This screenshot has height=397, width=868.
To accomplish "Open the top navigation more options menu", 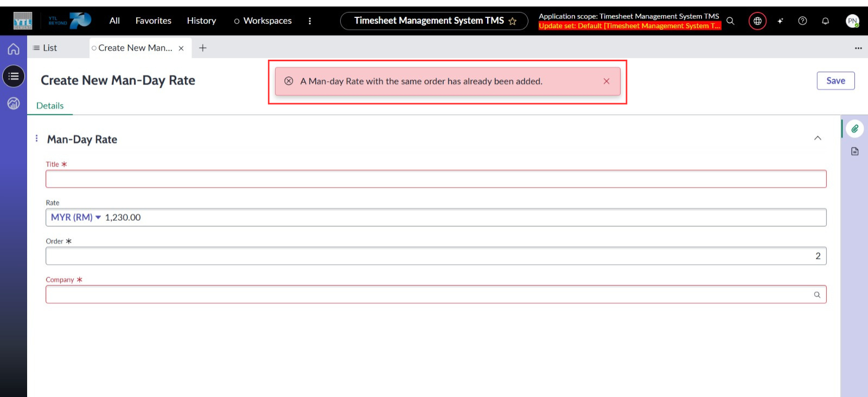I will tap(310, 21).
